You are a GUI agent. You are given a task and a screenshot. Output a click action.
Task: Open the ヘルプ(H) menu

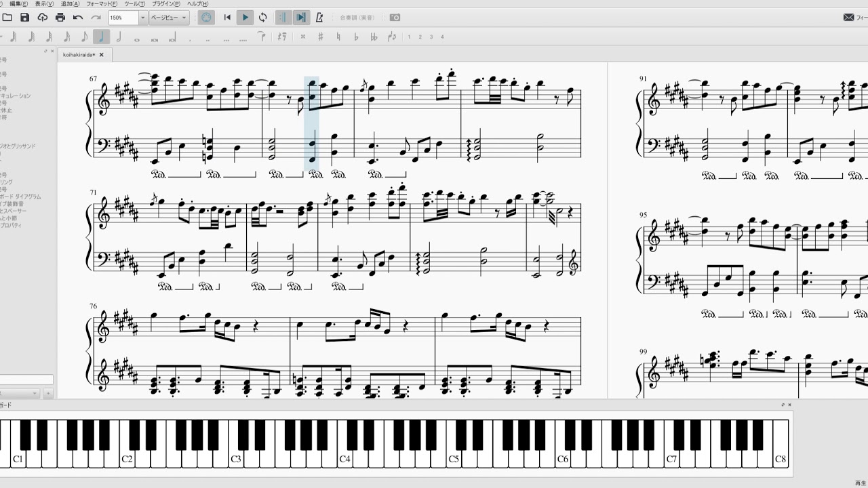[x=197, y=3]
